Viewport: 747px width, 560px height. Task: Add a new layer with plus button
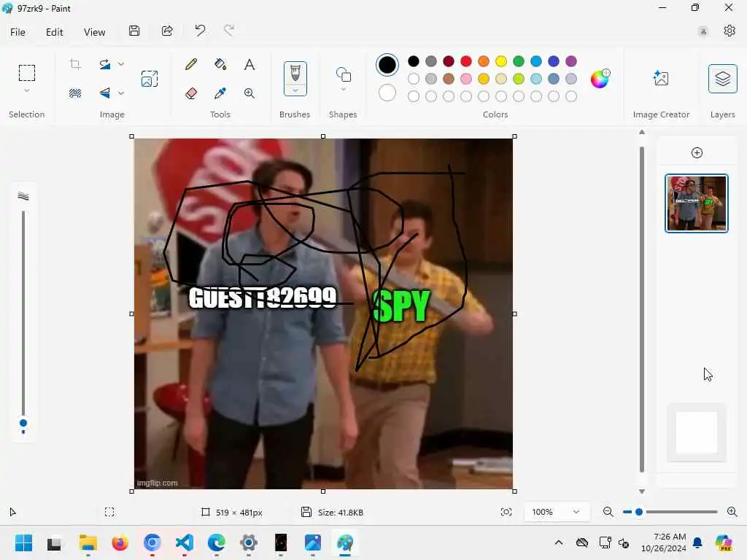click(697, 153)
